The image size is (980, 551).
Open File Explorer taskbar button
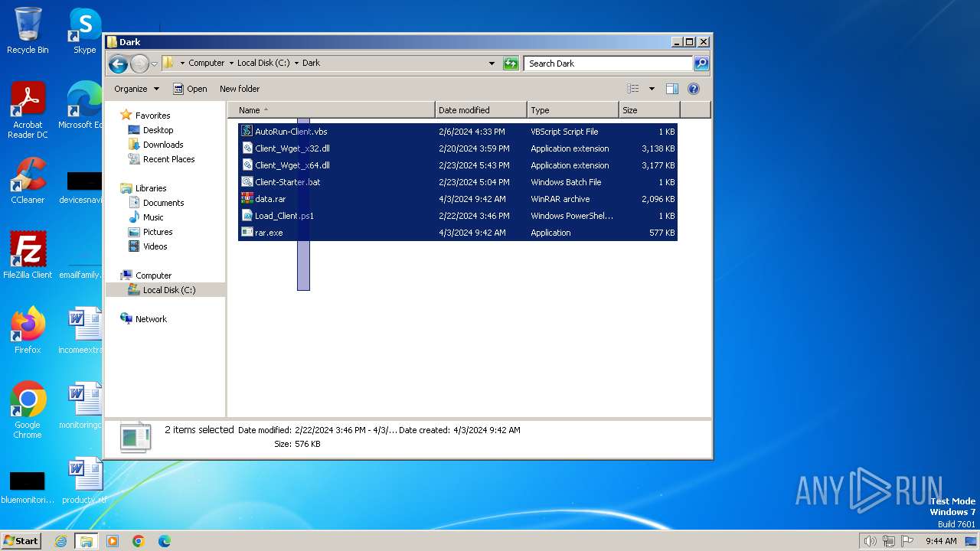click(87, 541)
